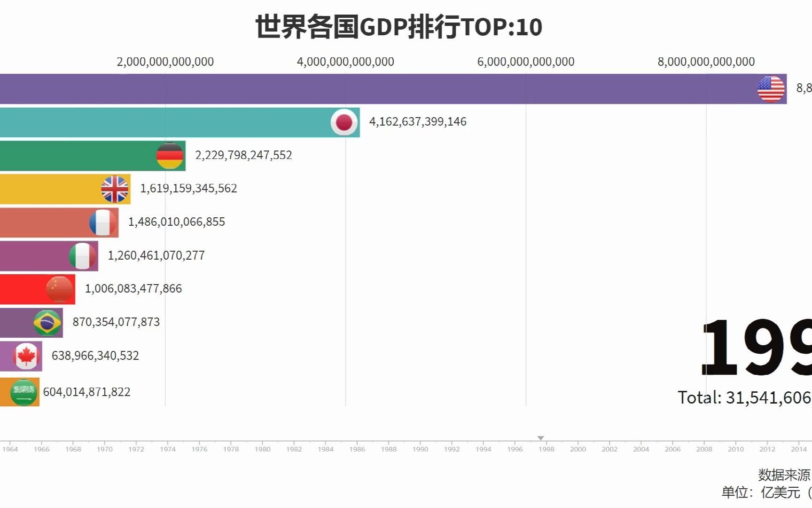812x508 pixels.
Task: Select the UK flag icon
Action: pos(114,189)
